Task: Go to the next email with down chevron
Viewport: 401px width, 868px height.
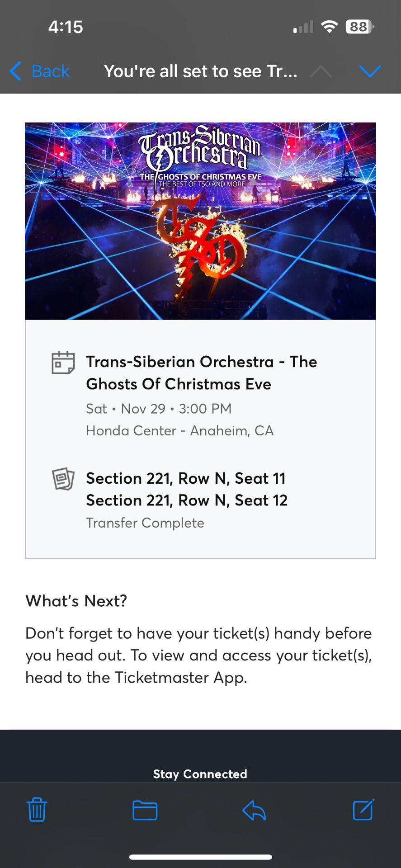Action: (370, 71)
